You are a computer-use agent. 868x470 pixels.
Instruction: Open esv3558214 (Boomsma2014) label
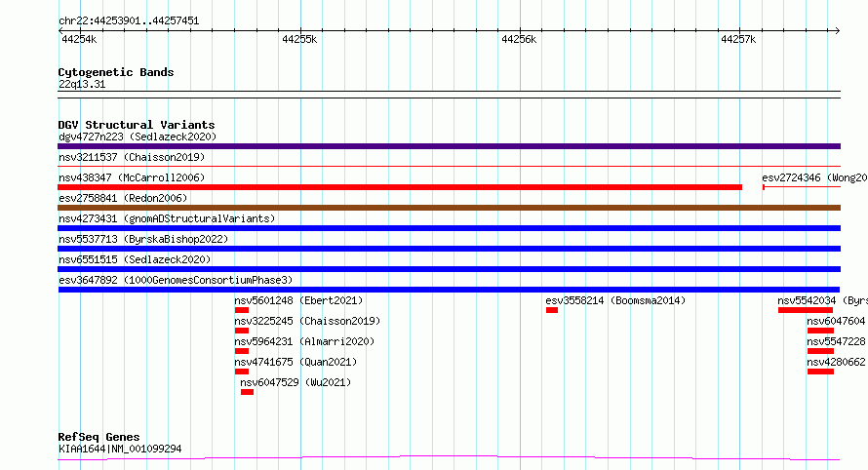[615, 300]
